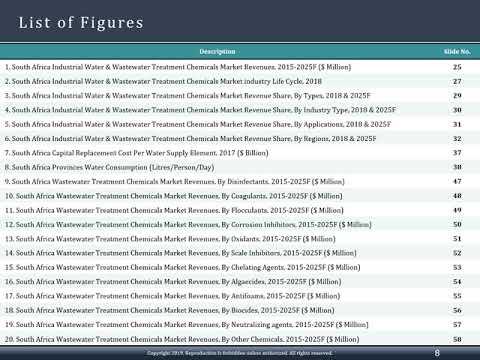Click slide number 30 cell

457,110
